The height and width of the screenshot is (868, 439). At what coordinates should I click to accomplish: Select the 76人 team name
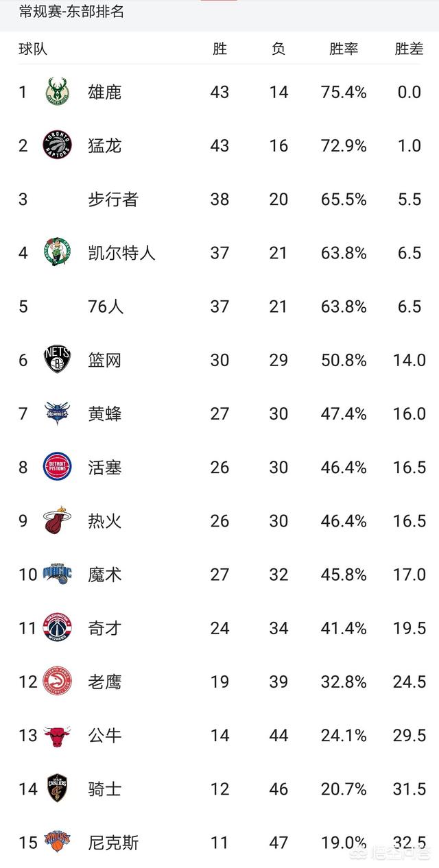point(106,306)
